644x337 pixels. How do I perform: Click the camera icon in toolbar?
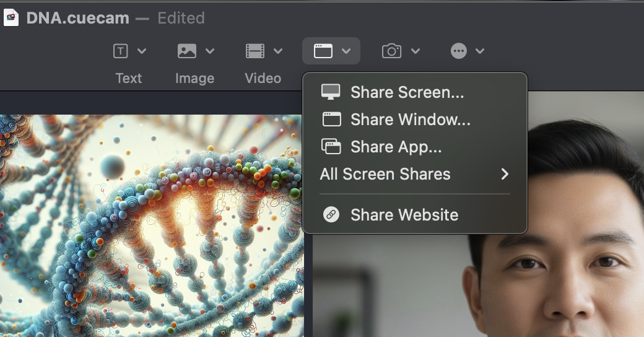click(391, 51)
